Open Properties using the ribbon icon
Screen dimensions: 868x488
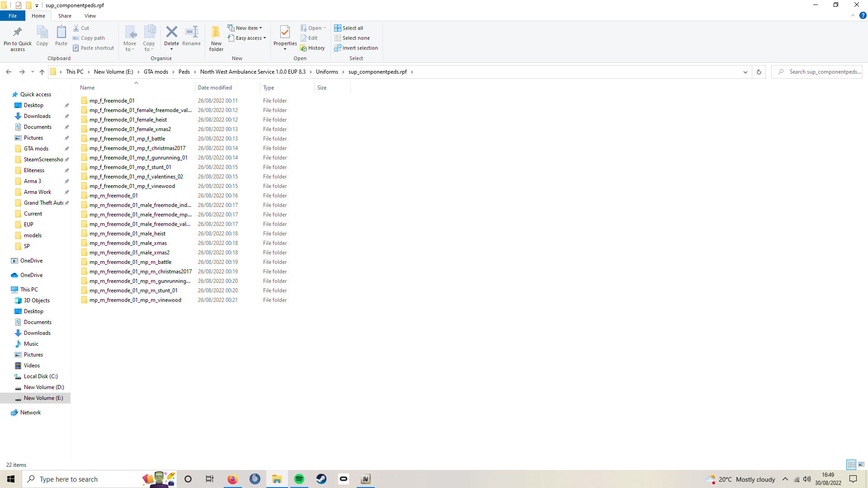[285, 33]
